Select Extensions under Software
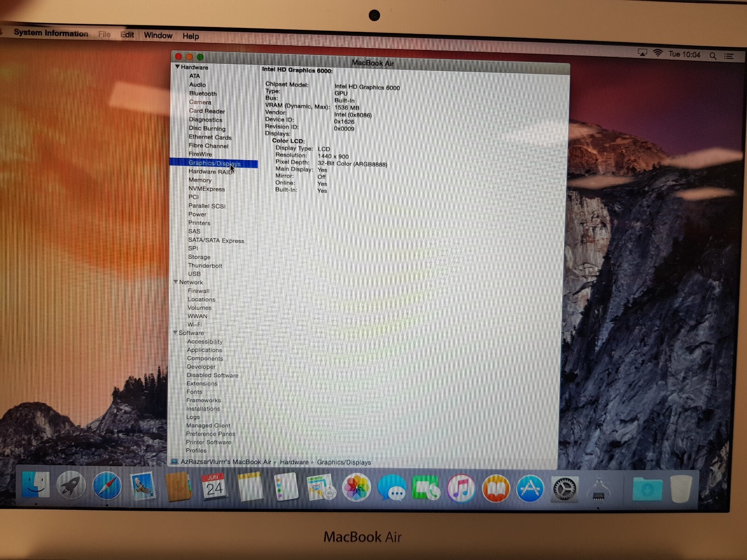The width and height of the screenshot is (747, 560). [202, 383]
